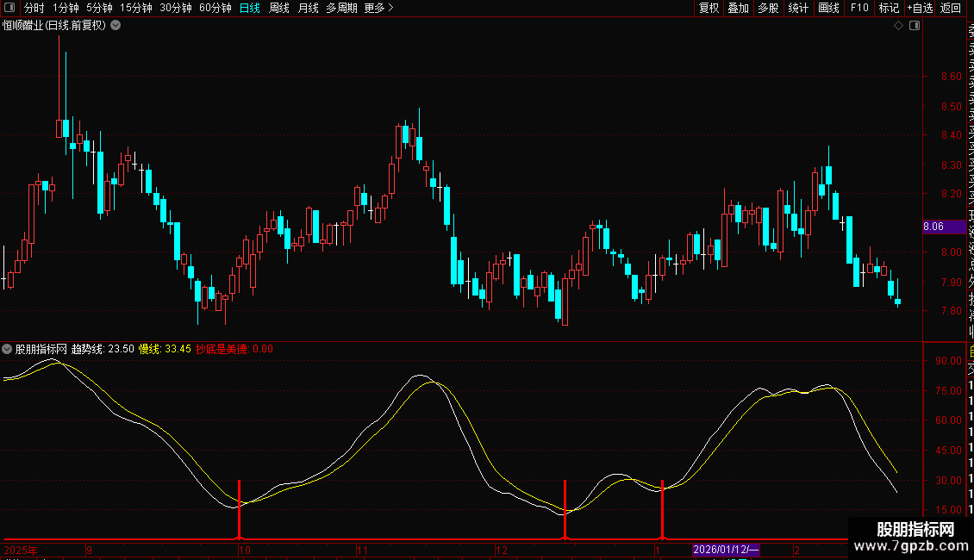Click the 7.80 price axis label

click(952, 311)
